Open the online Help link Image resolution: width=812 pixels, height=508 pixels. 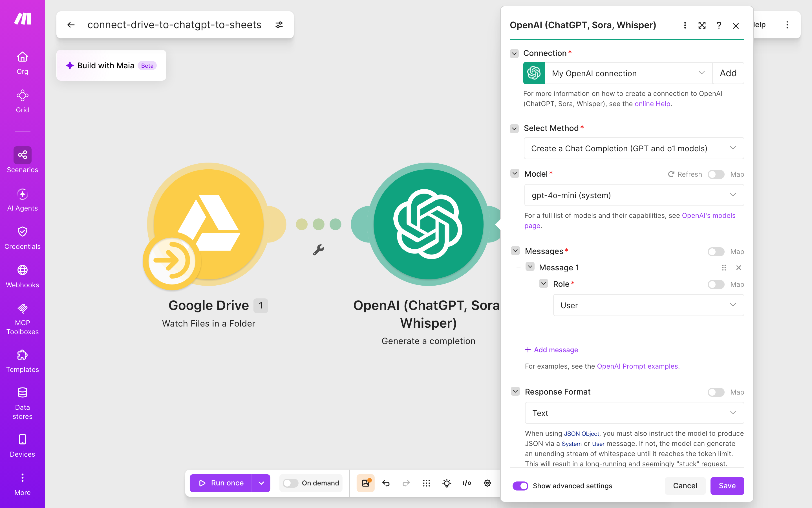pyautogui.click(x=652, y=104)
